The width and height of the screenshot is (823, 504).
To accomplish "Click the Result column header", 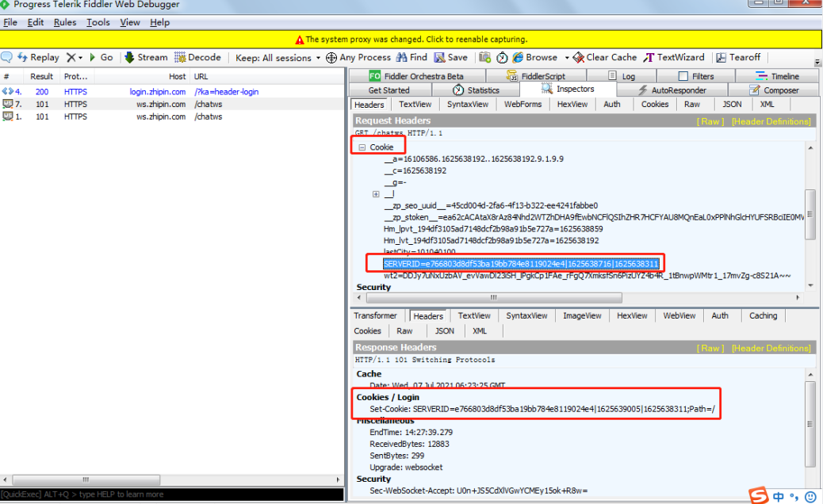I will click(42, 76).
